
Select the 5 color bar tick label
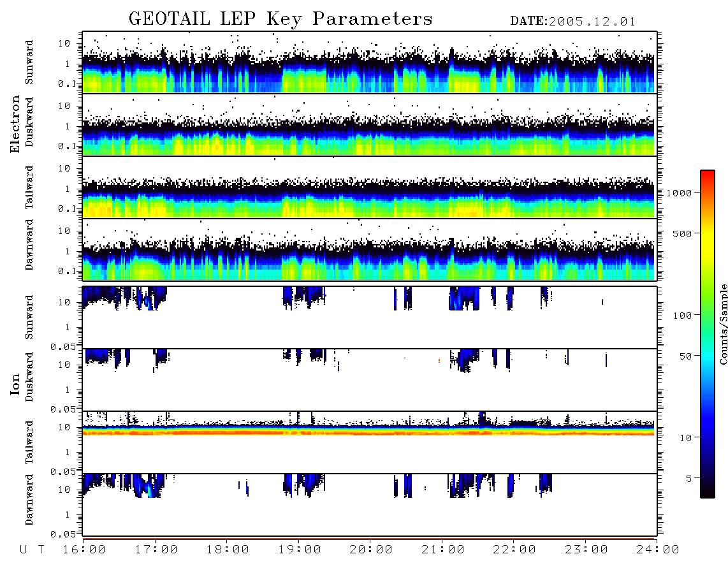click(688, 478)
